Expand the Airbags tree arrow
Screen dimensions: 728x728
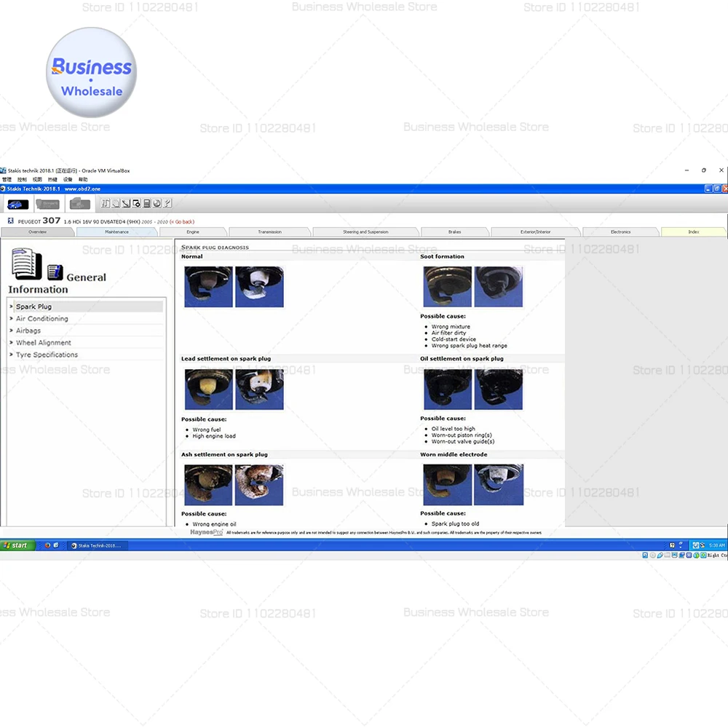click(11, 331)
